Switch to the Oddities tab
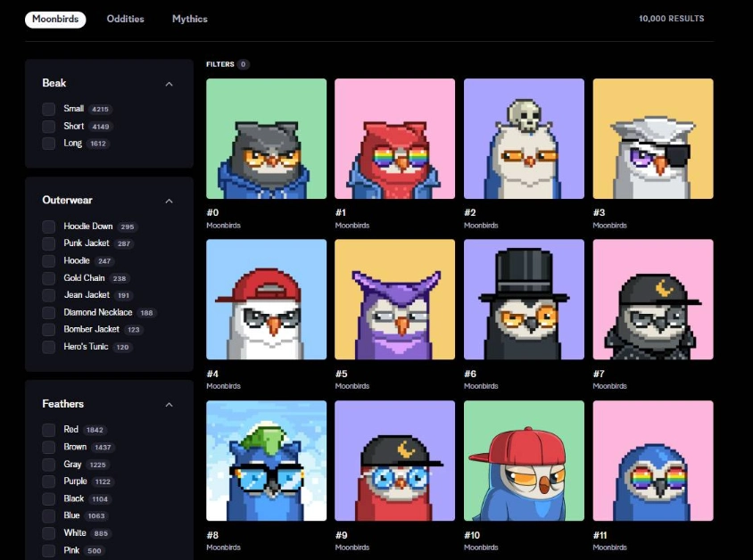The height and width of the screenshot is (560, 753). coord(125,19)
